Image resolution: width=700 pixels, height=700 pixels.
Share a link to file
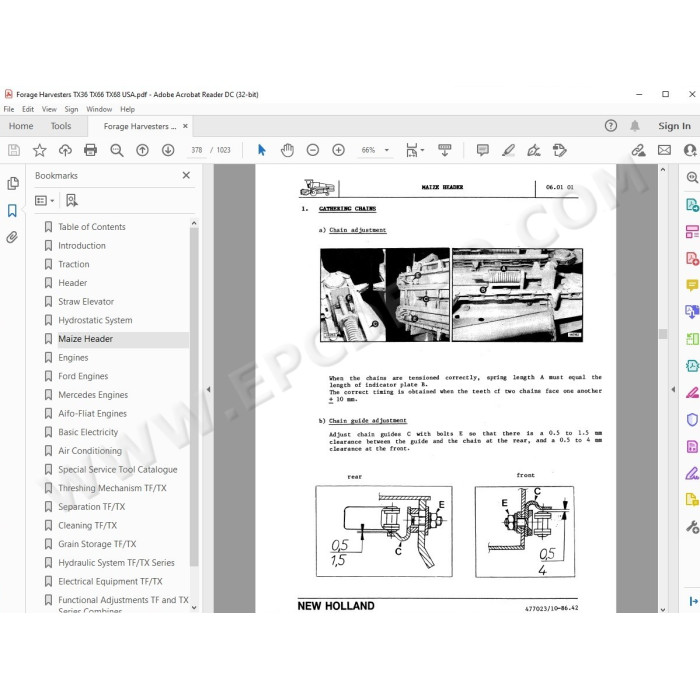pyautogui.click(x=638, y=150)
